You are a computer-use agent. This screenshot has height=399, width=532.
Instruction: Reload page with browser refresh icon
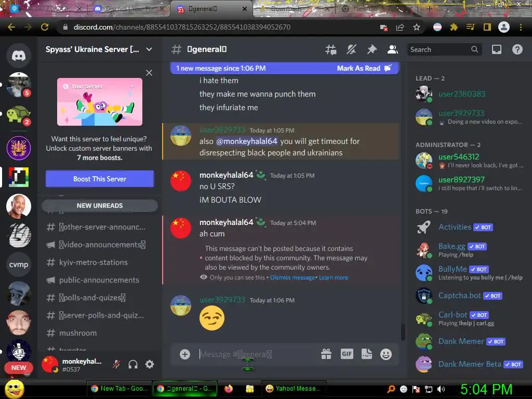(x=45, y=27)
